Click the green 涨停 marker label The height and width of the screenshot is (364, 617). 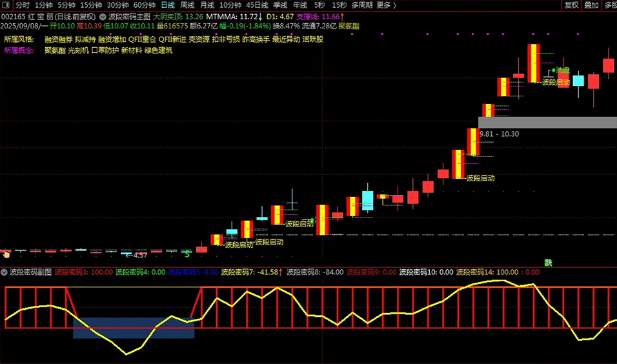(x=562, y=70)
